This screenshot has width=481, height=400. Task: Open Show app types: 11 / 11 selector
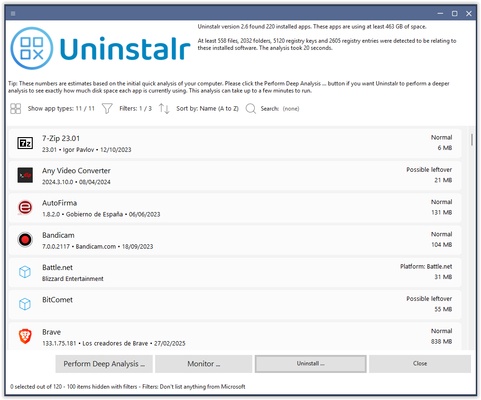61,109
